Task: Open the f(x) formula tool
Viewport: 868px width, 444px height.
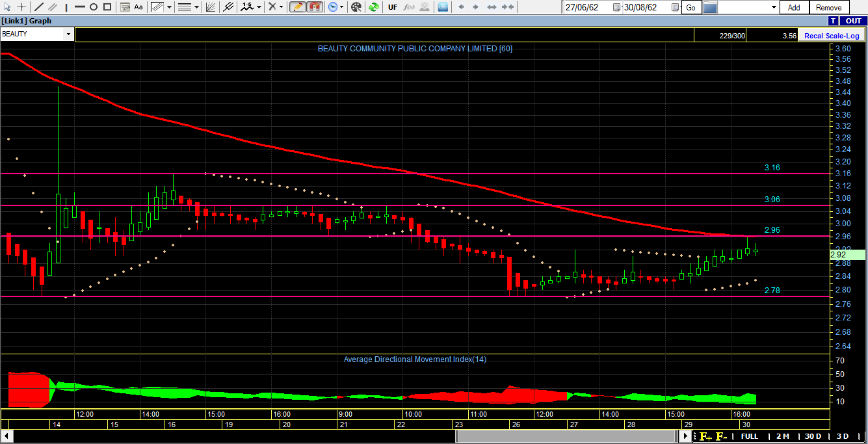Action: tap(408, 7)
